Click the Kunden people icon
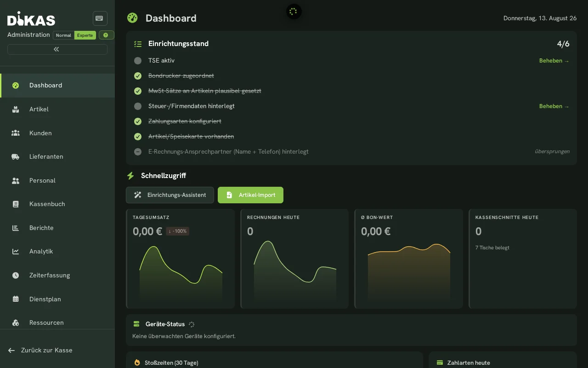Screen dimensions: 588x368 (x=16, y=133)
